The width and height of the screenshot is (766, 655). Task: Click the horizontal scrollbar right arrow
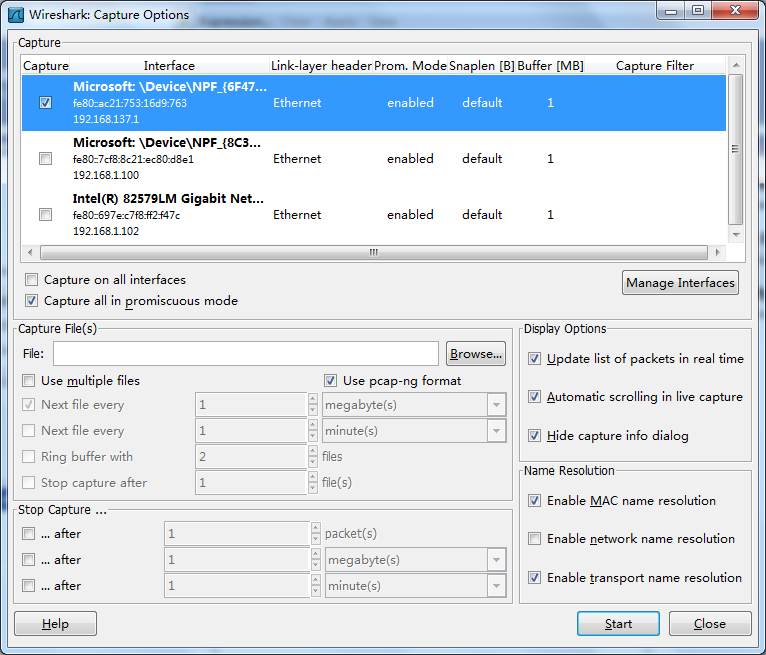coord(717,253)
